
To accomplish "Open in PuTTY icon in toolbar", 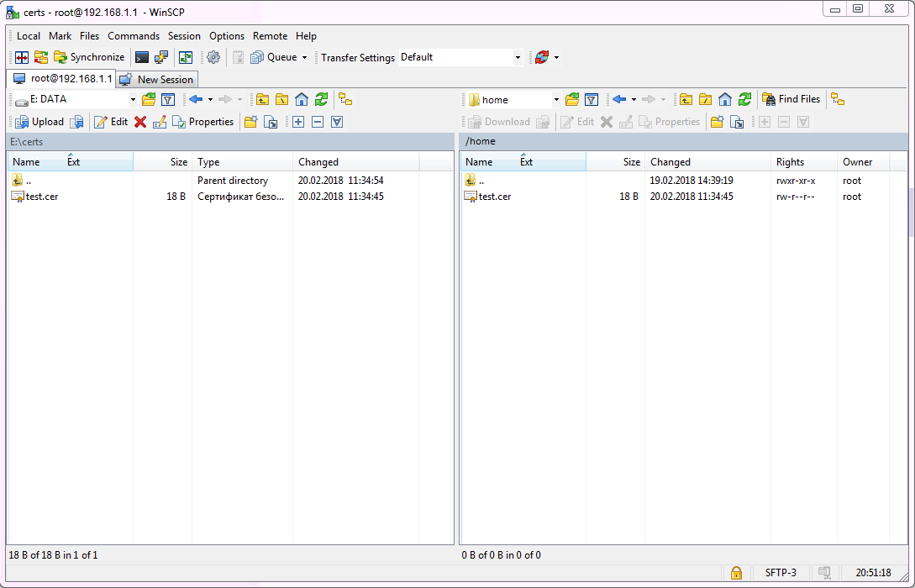I will click(x=161, y=57).
